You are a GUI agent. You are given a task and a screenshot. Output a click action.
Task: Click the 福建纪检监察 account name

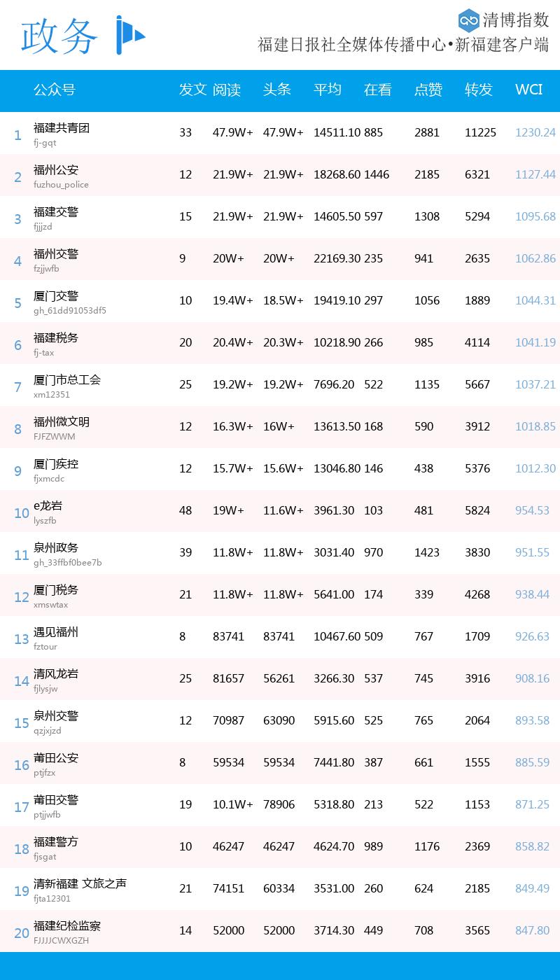tap(67, 926)
